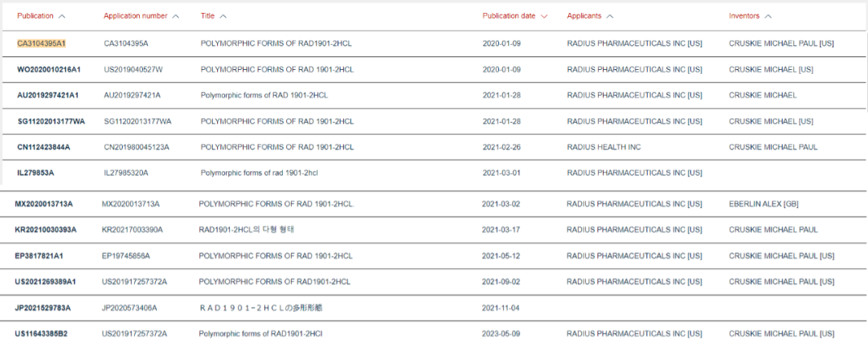Click application number US2019040527W
The width and height of the screenshot is (868, 346).
[x=133, y=70]
